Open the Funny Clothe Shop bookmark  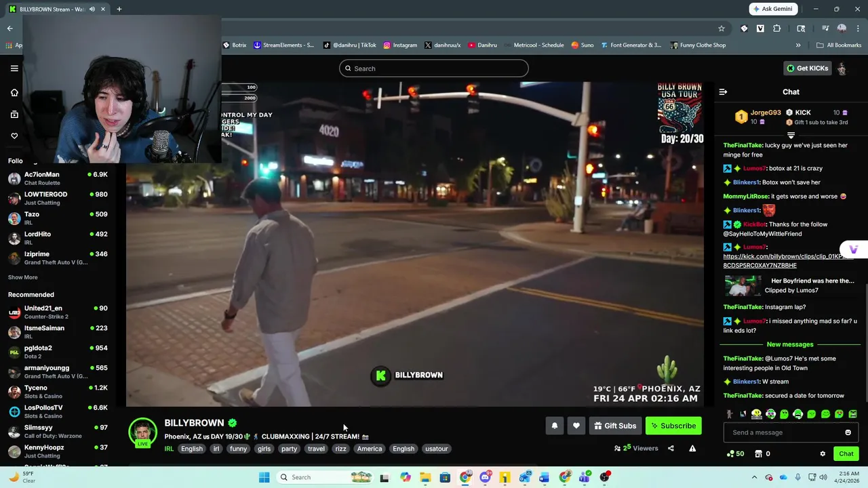tap(698, 45)
